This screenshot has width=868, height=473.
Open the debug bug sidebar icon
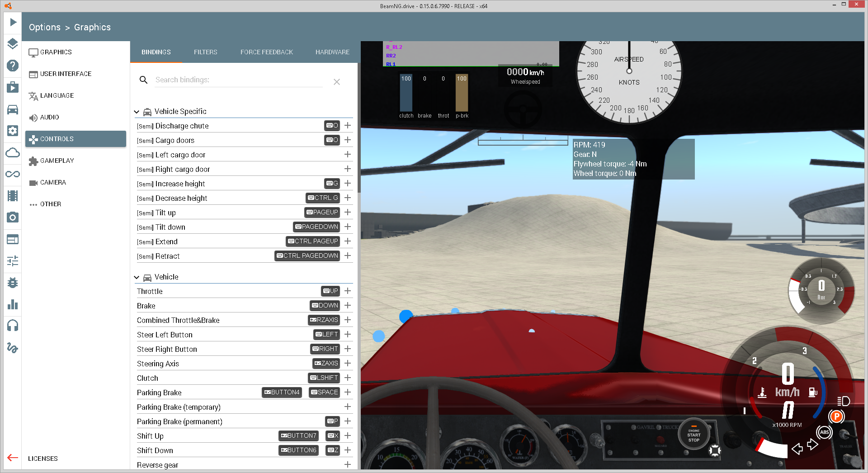[x=13, y=283]
